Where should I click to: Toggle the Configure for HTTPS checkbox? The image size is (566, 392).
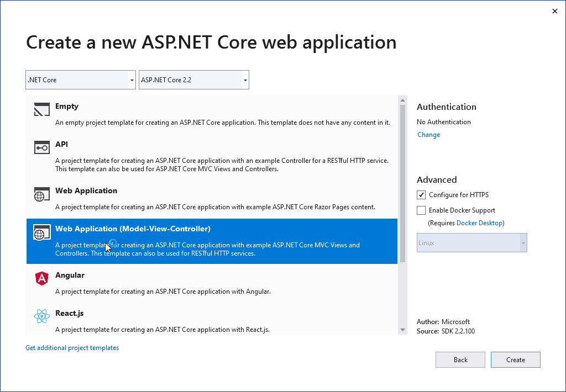click(421, 195)
